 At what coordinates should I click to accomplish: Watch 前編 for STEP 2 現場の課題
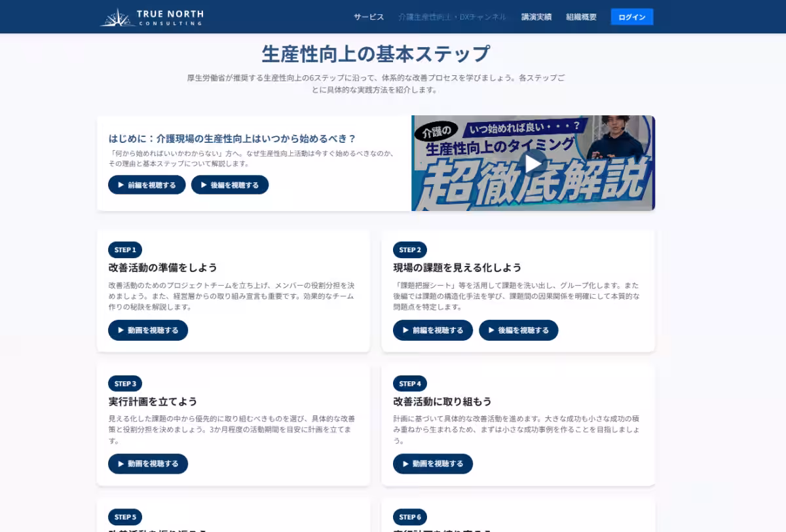[x=432, y=330]
